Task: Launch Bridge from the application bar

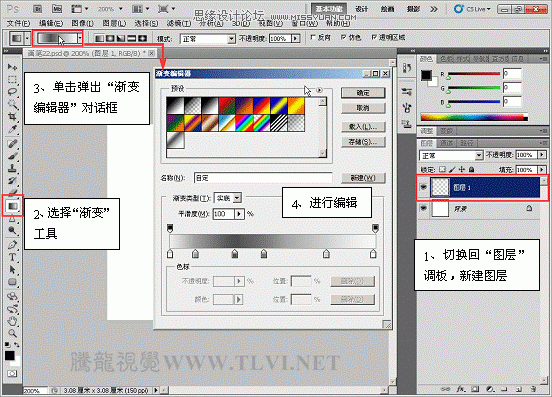Action: pos(38,9)
